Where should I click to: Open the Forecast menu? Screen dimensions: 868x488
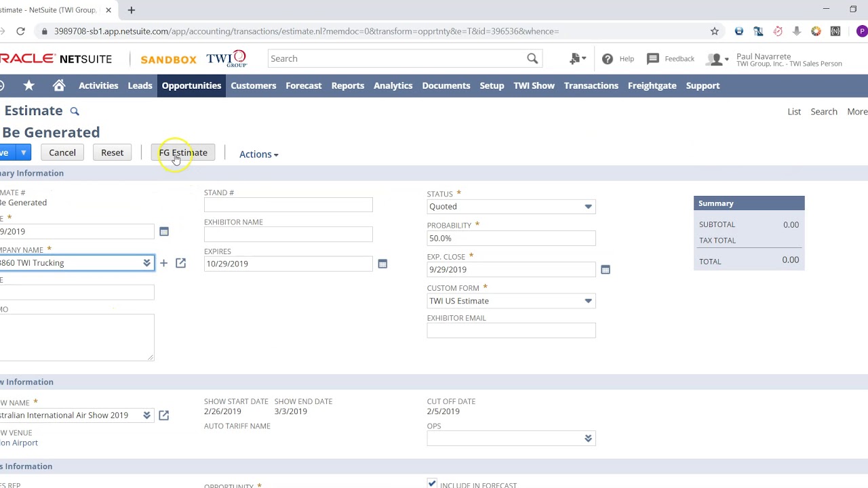(304, 85)
